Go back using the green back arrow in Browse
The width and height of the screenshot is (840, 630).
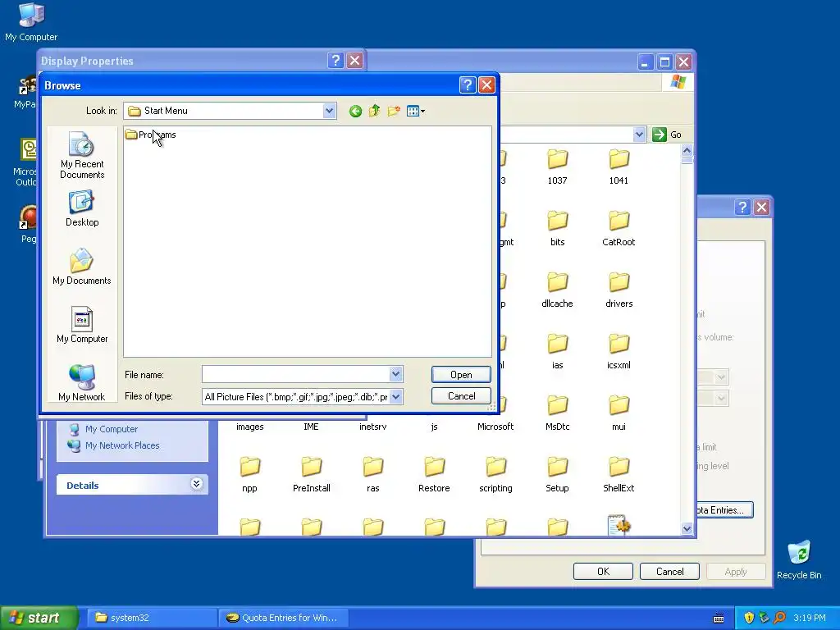coord(355,111)
